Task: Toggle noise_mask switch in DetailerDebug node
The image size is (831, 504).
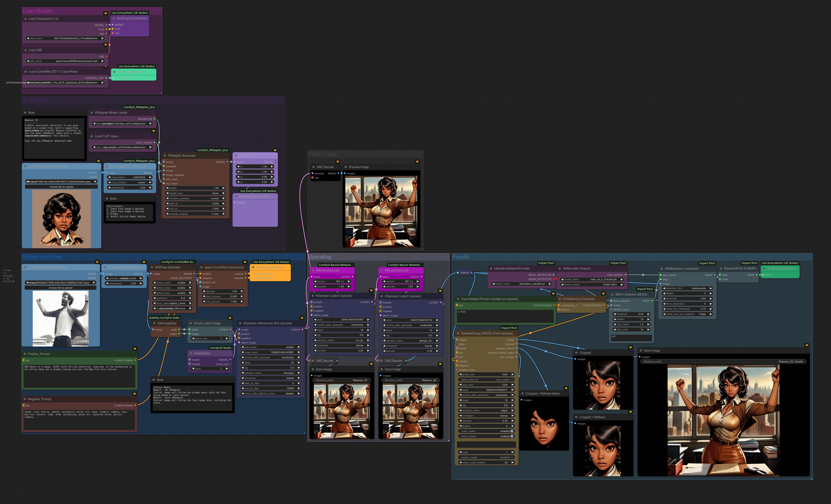Action: coord(512,431)
